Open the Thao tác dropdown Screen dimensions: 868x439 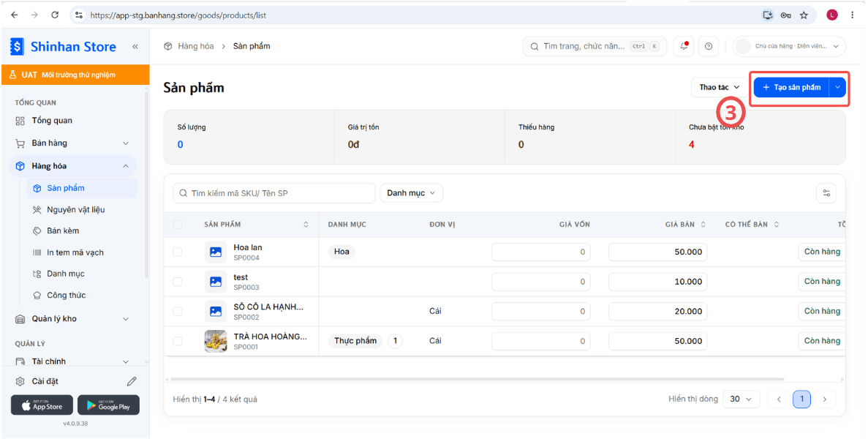pyautogui.click(x=719, y=88)
